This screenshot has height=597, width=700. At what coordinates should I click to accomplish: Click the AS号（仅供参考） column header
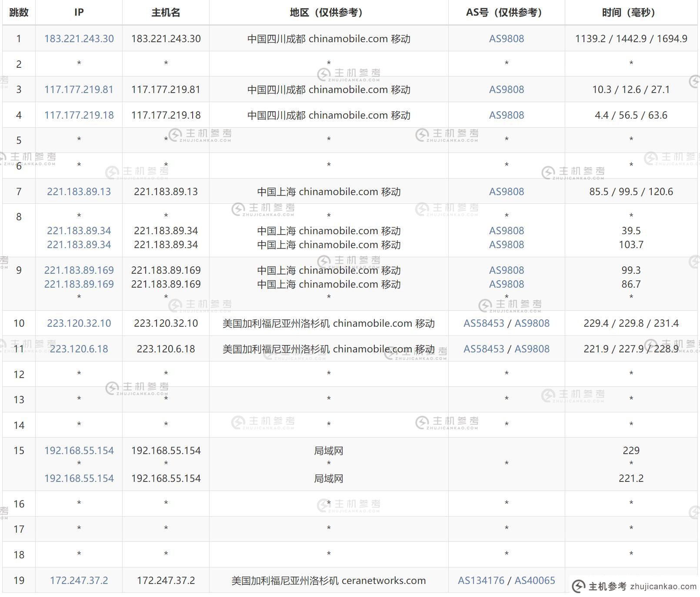pyautogui.click(x=507, y=13)
